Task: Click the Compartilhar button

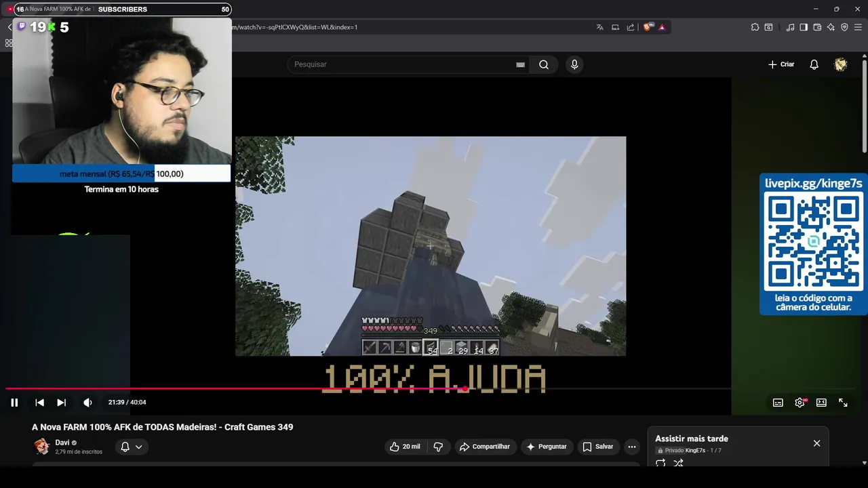Action: [484, 447]
